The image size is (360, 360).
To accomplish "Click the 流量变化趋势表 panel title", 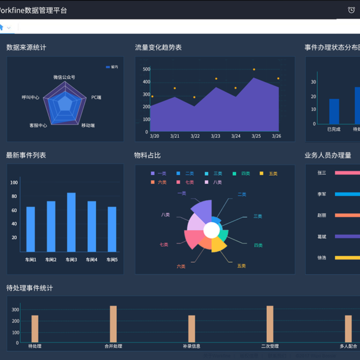I will pos(158,48).
